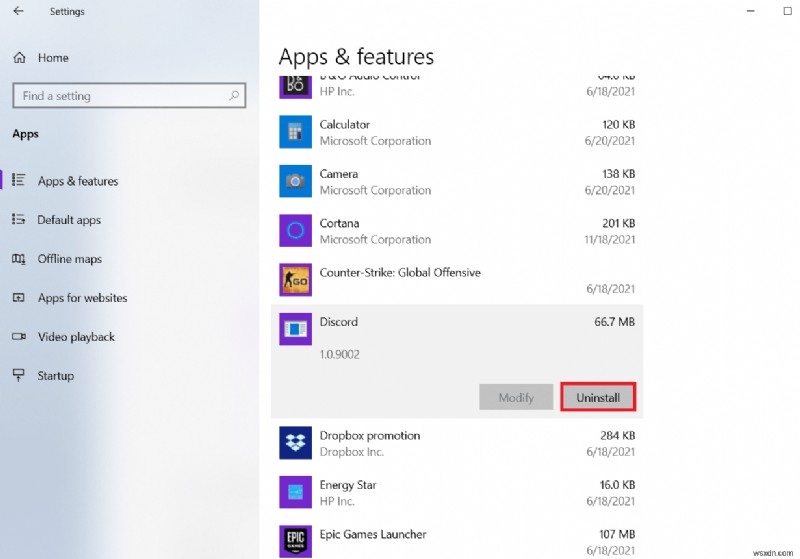Open Home in the sidebar
The height and width of the screenshot is (559, 800).
pyautogui.click(x=53, y=58)
